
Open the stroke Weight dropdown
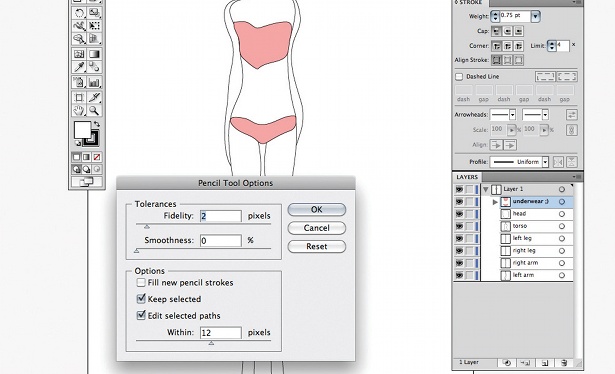tap(535, 16)
